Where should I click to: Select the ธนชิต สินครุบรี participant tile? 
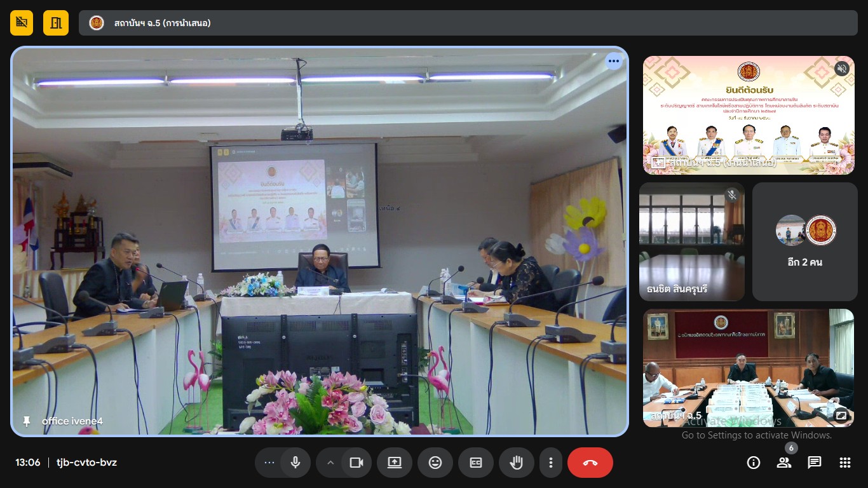coord(691,241)
